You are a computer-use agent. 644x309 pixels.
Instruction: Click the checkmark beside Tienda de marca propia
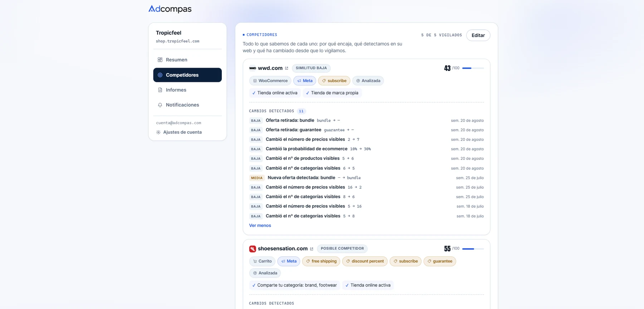[307, 93]
